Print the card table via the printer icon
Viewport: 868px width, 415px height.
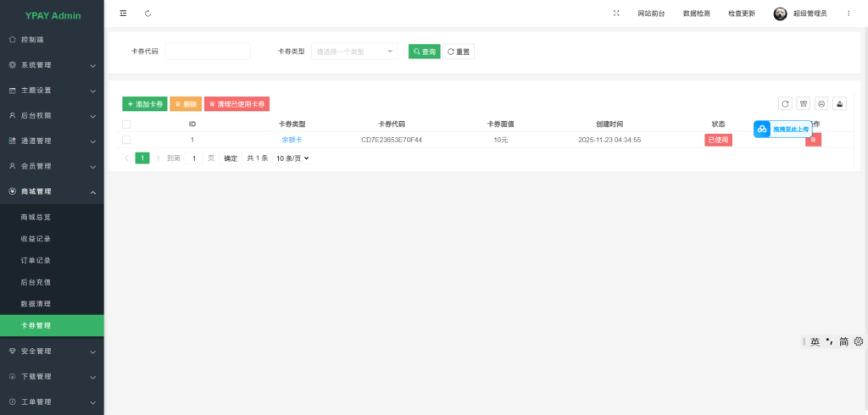(x=821, y=103)
